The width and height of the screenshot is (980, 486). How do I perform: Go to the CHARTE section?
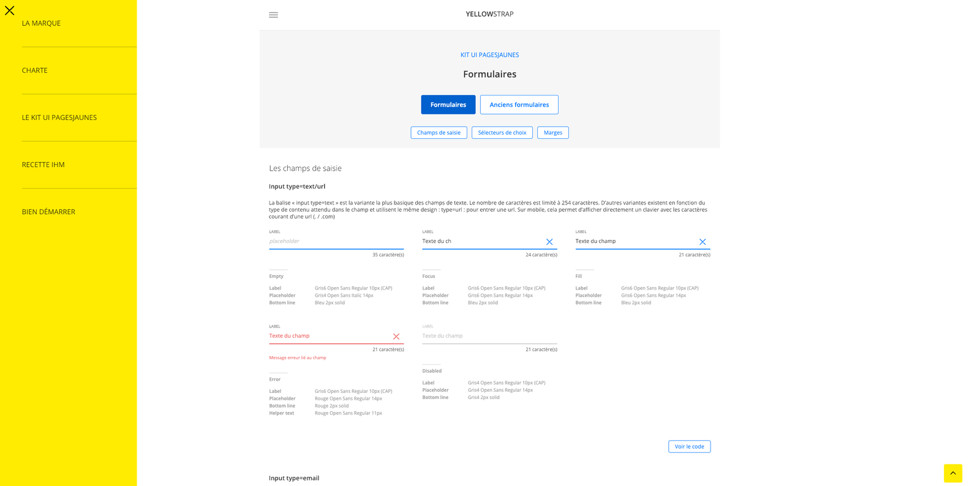pyautogui.click(x=35, y=70)
